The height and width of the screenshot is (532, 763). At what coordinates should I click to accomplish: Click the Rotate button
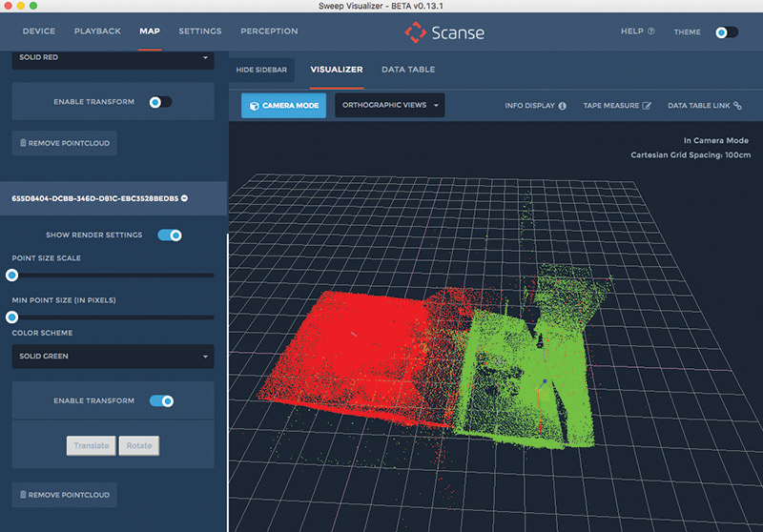point(139,445)
